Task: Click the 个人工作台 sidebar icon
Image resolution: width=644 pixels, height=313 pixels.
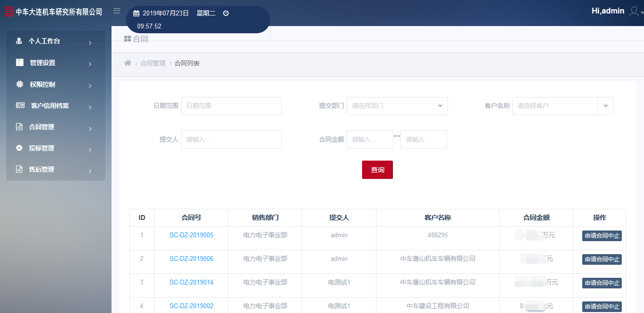Action: pos(18,41)
